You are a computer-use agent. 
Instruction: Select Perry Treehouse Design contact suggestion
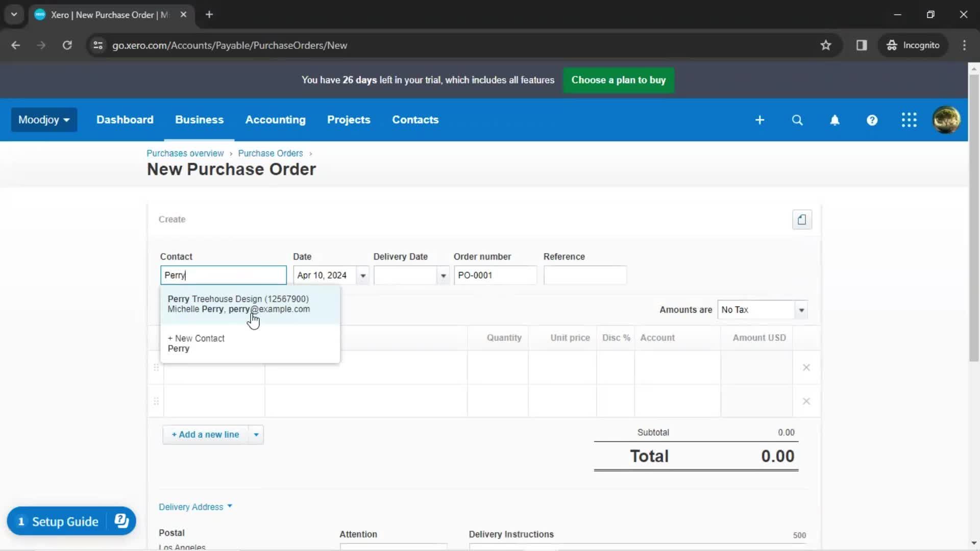coord(250,304)
